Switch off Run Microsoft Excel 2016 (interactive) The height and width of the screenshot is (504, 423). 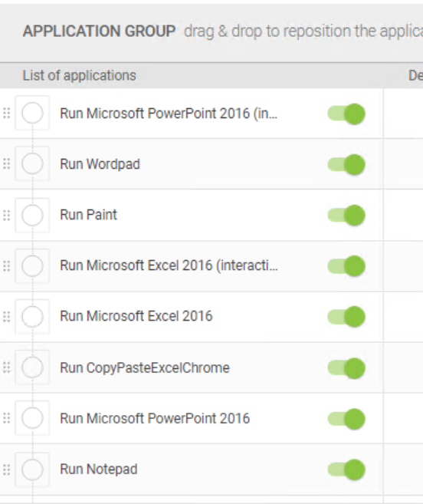coord(346,266)
